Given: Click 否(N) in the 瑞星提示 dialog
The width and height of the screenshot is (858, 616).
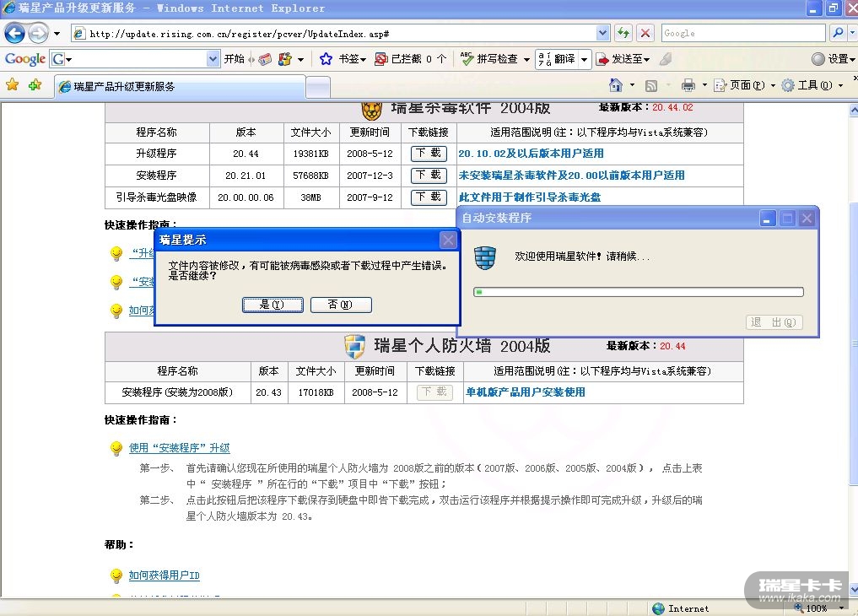Looking at the screenshot, I should pyautogui.click(x=340, y=305).
